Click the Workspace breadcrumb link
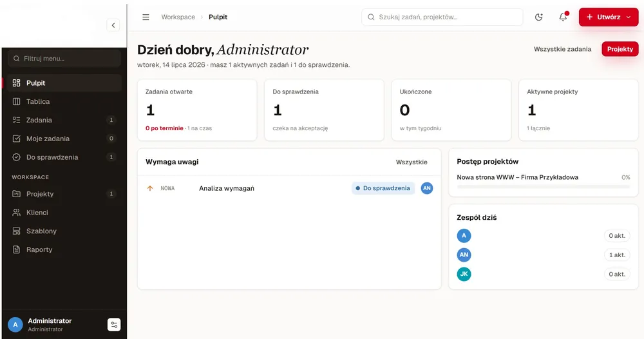The image size is (644, 339). [x=178, y=17]
